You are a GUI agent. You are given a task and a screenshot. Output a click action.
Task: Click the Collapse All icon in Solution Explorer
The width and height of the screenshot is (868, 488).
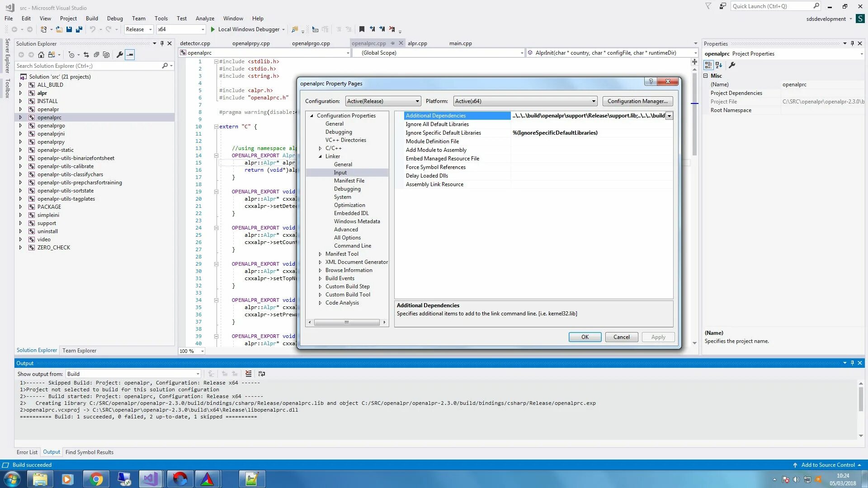click(96, 55)
